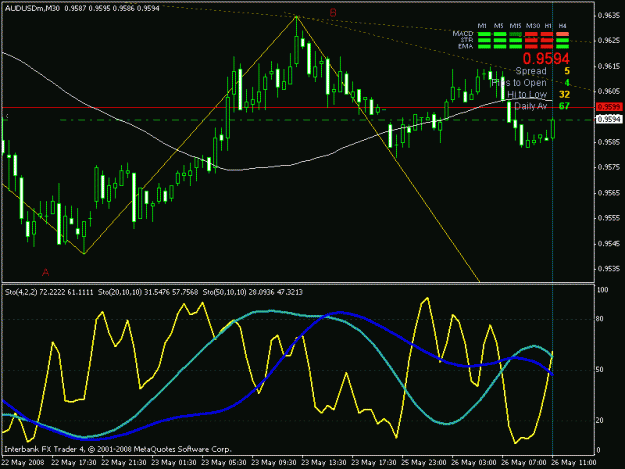Click the zigzag trough point above label A

tap(84, 253)
